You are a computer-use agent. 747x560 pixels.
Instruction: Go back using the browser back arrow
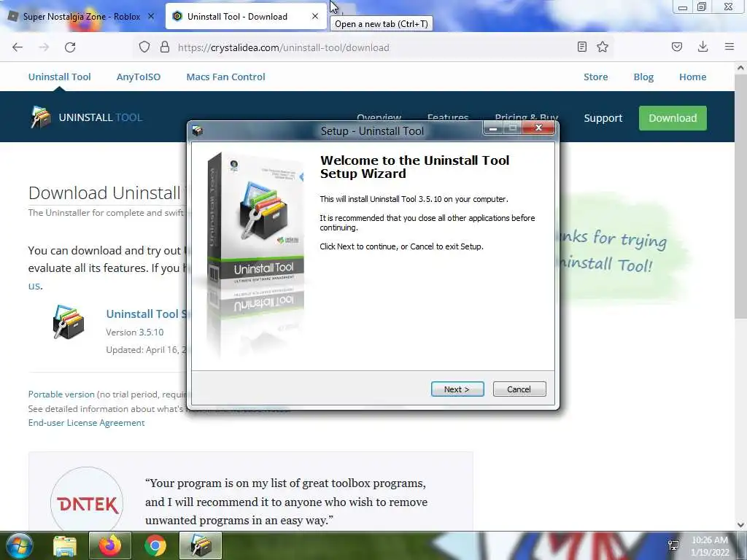18,47
